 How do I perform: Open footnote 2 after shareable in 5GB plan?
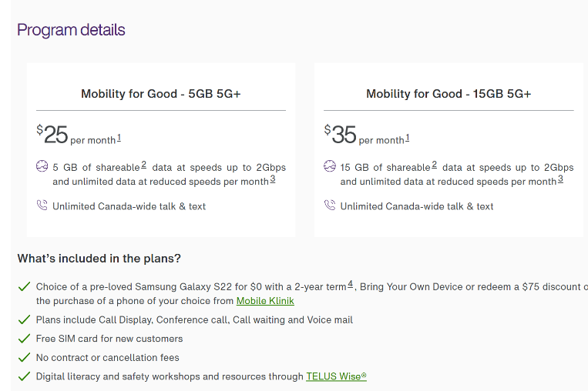click(143, 165)
